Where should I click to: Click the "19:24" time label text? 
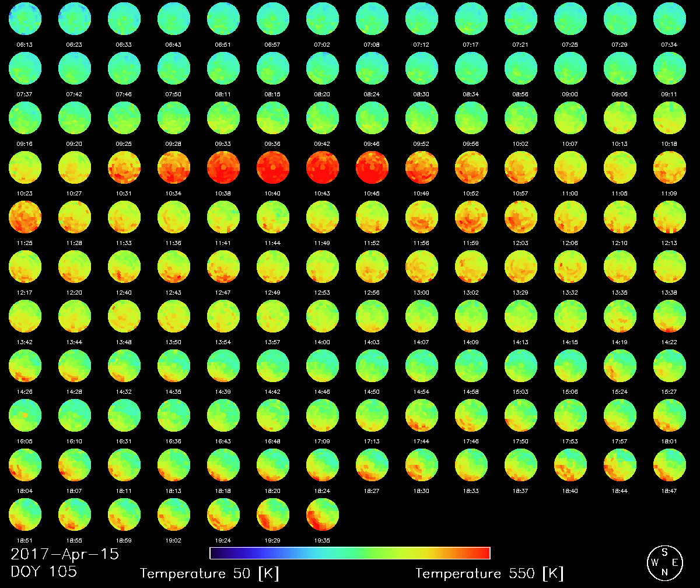[223, 540]
